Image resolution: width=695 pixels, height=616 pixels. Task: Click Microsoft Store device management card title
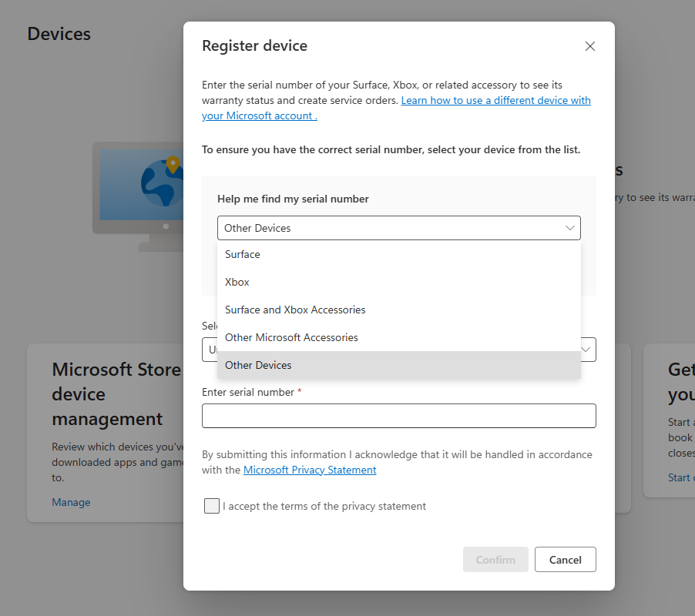point(117,394)
